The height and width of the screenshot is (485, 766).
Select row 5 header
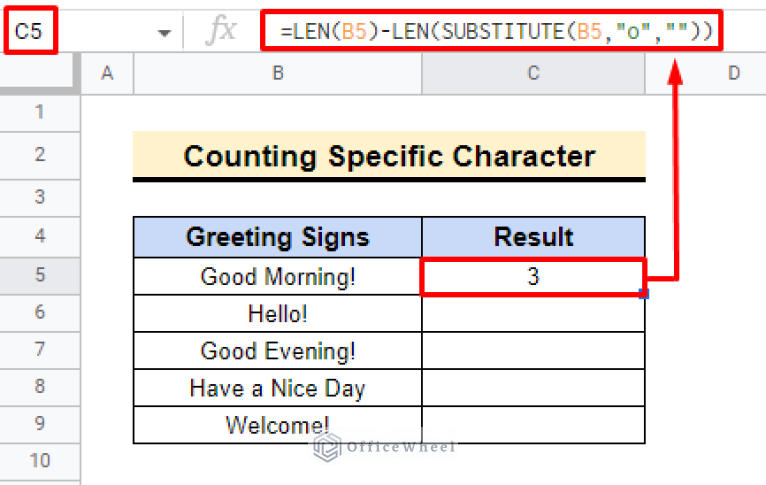point(40,276)
